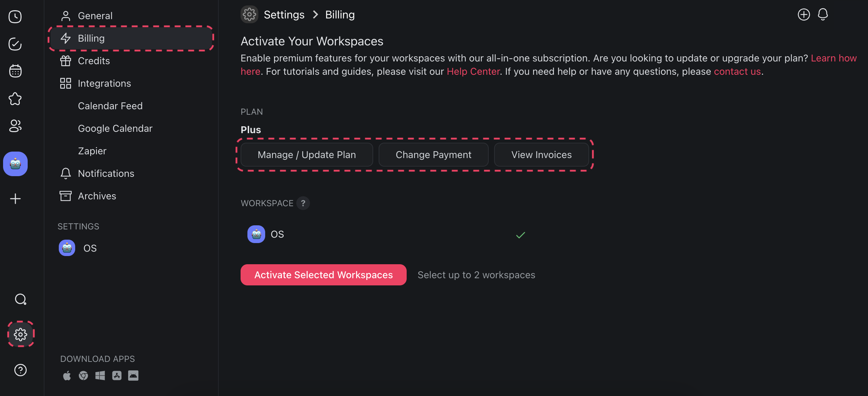Add a new workspace with plus icon
This screenshot has height=396, width=868.
(15, 199)
